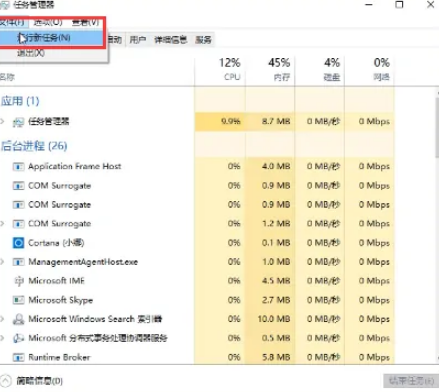439x392 pixels.
Task: Expand the 任务管理器 app row arrow
Action: [3, 121]
